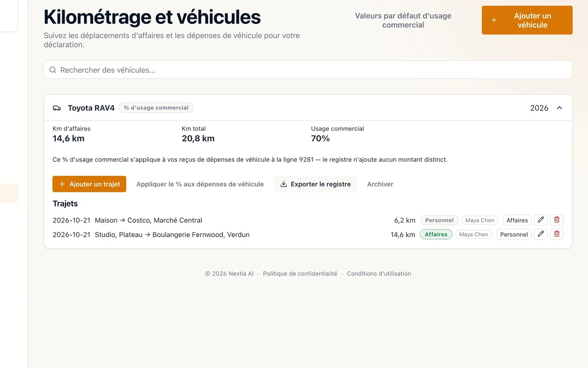Open Valeurs par défaut d'usage commercial
The width and height of the screenshot is (588, 368).
coord(403,20)
